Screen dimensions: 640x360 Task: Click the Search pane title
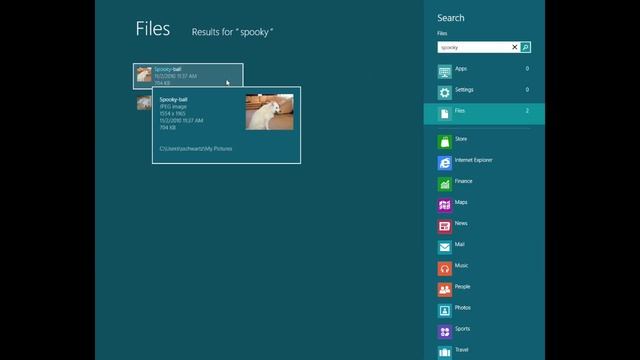(x=451, y=18)
